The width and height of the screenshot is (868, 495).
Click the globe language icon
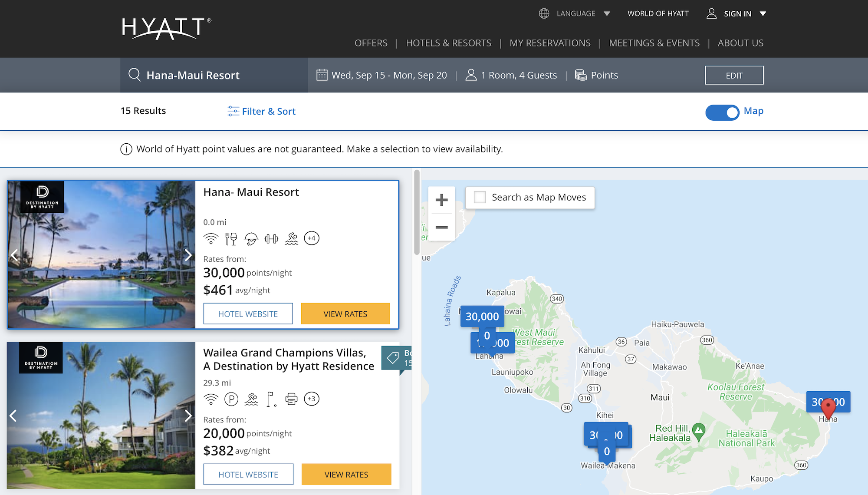pos(544,13)
